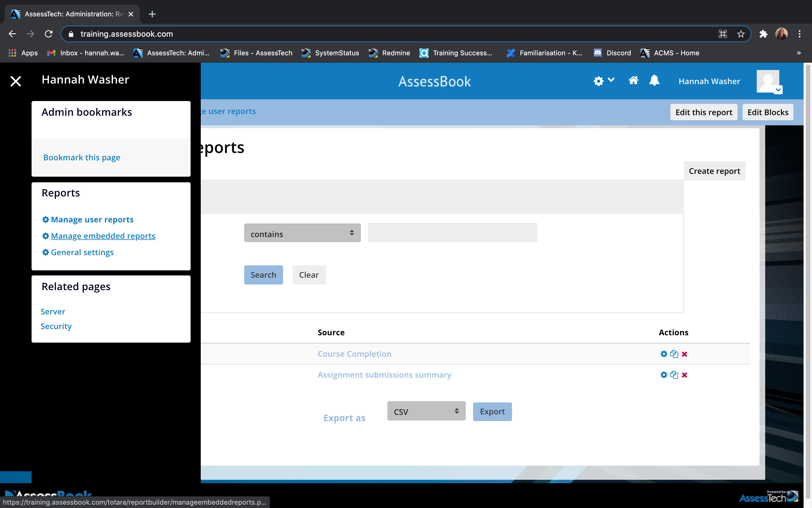This screenshot has width=812, height=508.
Task: Open the Chrome profile picture
Action: [x=782, y=34]
